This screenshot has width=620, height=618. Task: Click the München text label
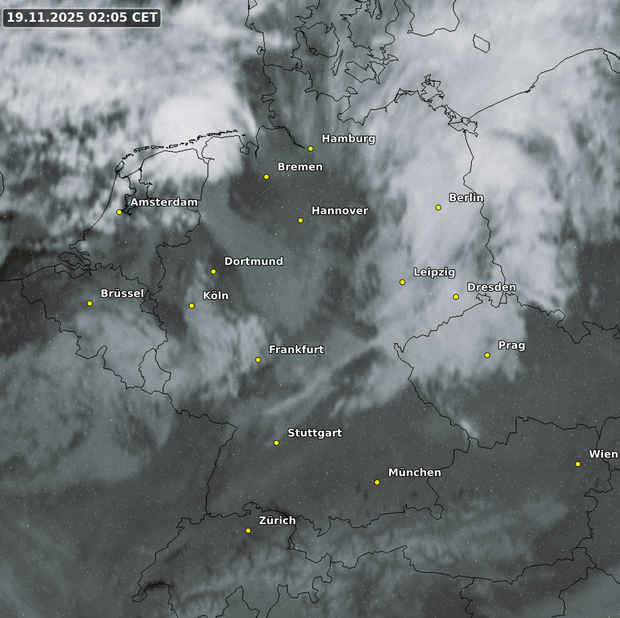pos(414,472)
